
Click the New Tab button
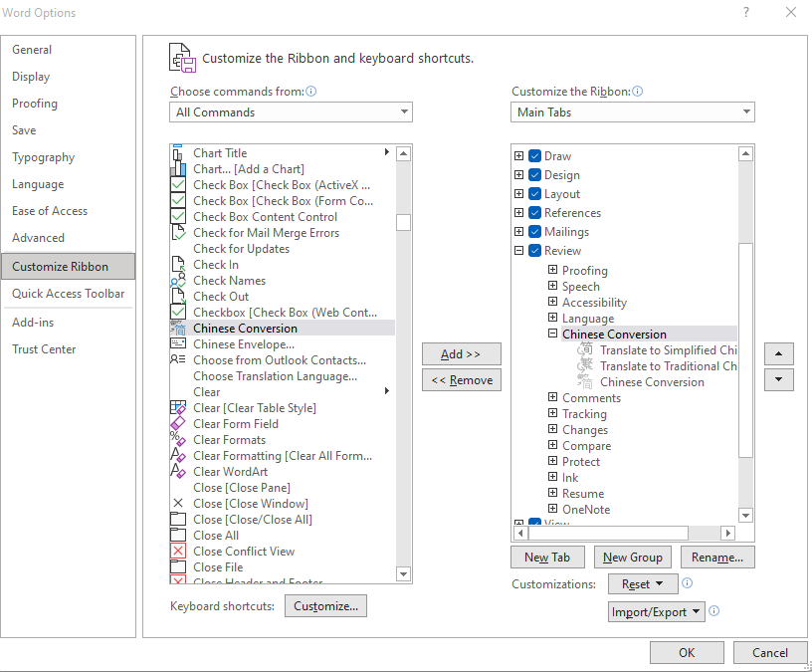[547, 558]
